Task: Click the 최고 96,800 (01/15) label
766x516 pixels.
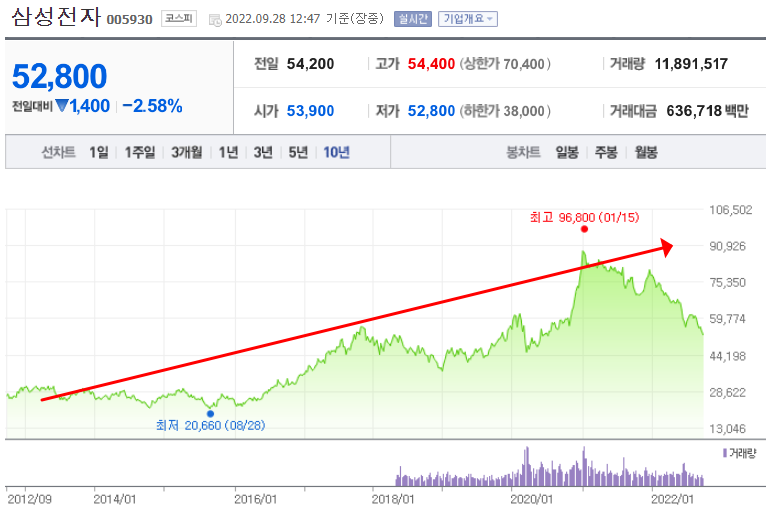Action: click(x=584, y=217)
